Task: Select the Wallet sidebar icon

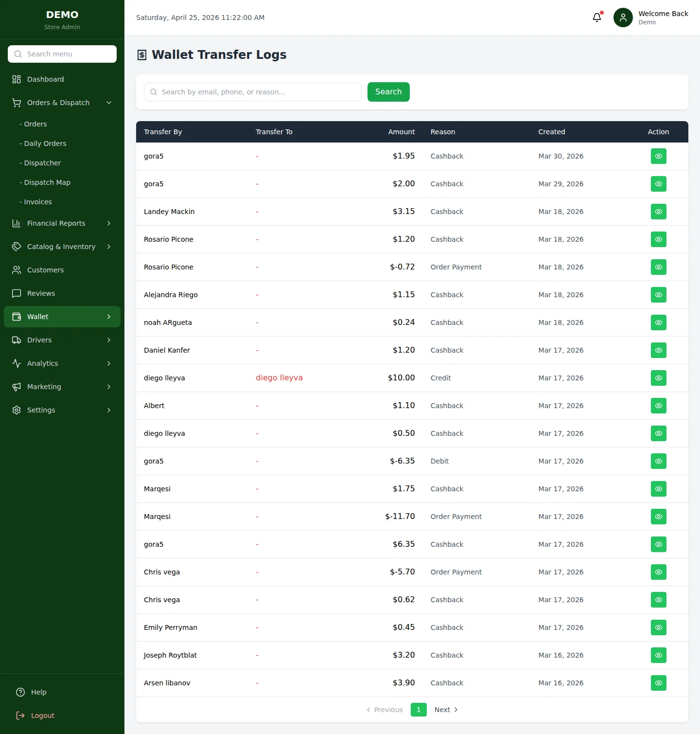Action: [17, 316]
